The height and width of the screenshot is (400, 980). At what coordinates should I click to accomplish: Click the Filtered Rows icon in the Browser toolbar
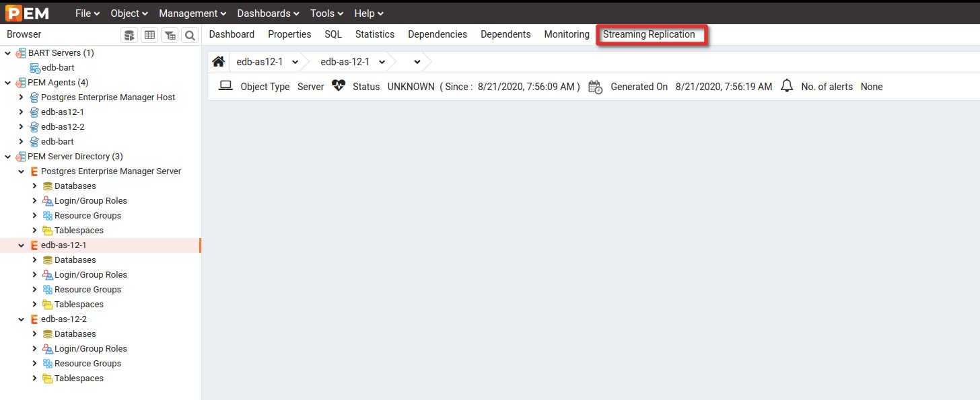point(170,35)
